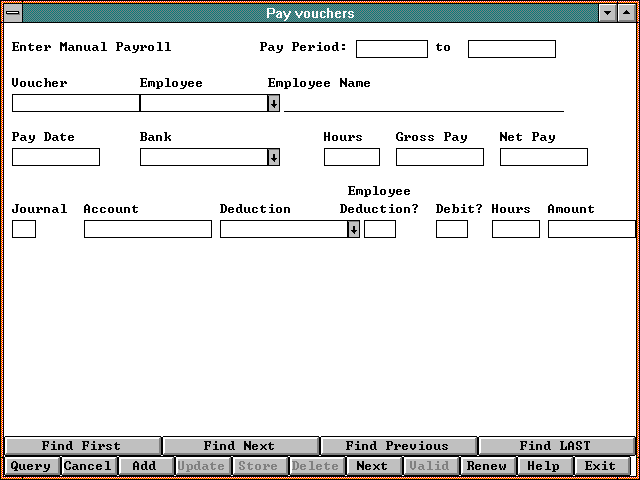The height and width of the screenshot is (480, 640).
Task: Select the Pay Period start field
Action: [x=392, y=49]
